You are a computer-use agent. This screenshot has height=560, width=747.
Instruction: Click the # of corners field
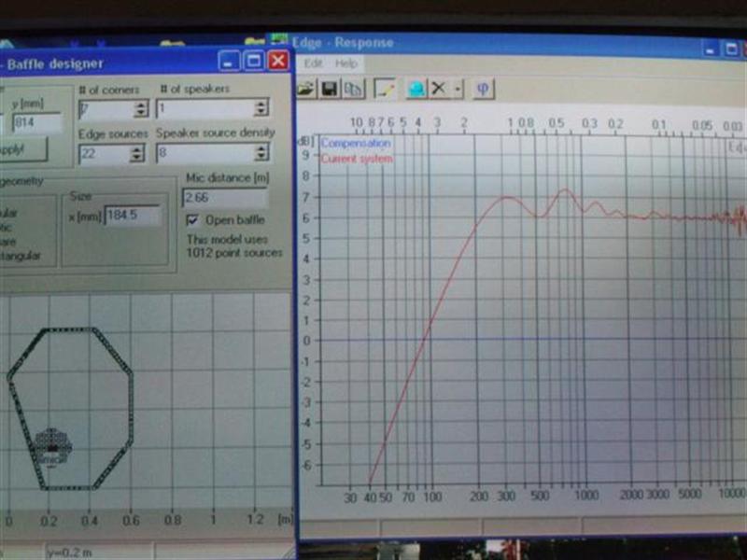(106, 109)
